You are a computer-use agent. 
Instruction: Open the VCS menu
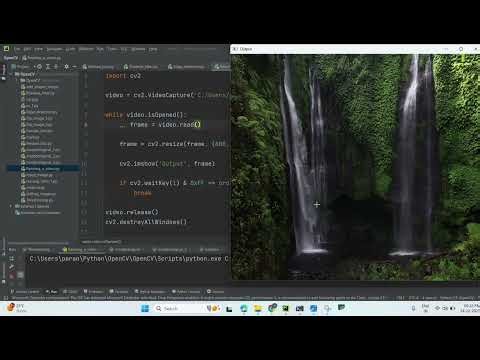point(124,49)
